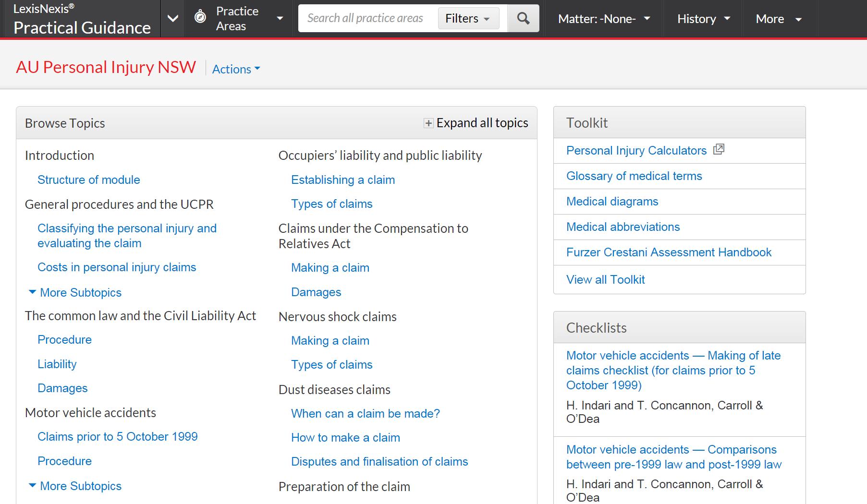The image size is (867, 504).
Task: Expand More Subtopics under Motor vehicle accidents
Action: point(75,486)
